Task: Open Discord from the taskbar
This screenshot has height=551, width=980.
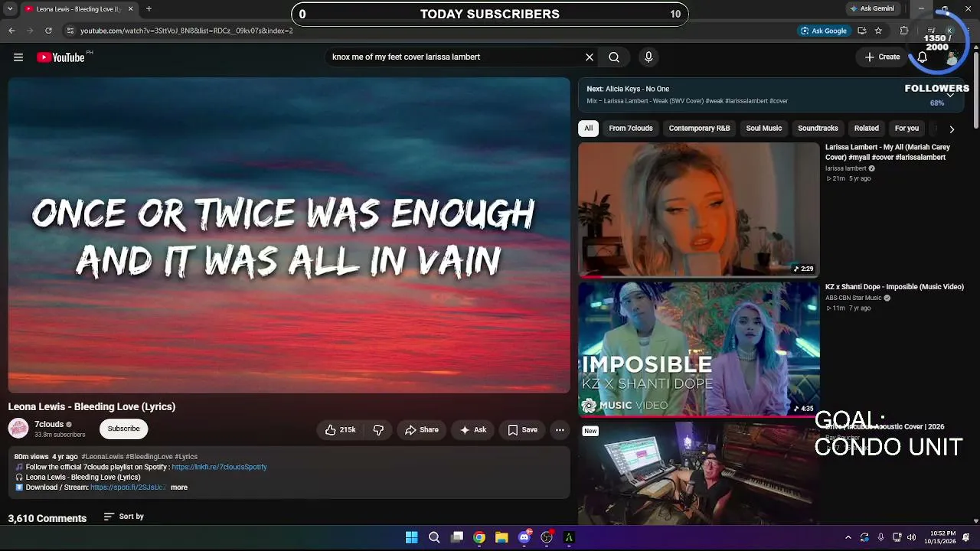Action: [524, 537]
